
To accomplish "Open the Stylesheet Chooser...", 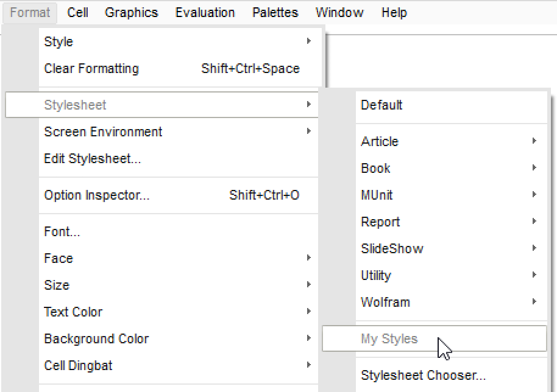I will pyautogui.click(x=423, y=375).
